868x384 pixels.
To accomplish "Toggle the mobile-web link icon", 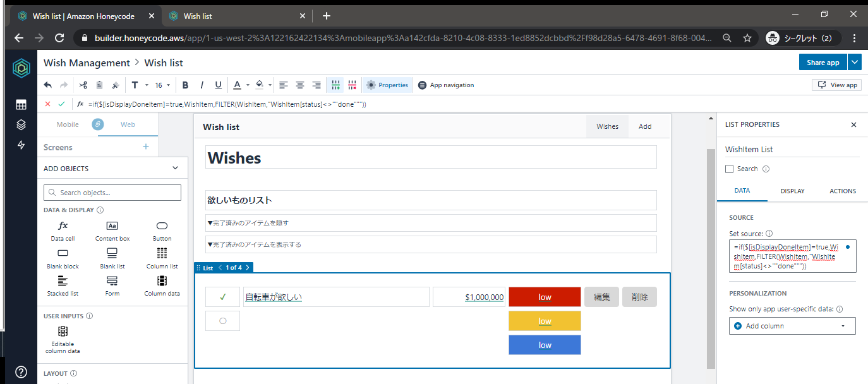I will pos(97,124).
